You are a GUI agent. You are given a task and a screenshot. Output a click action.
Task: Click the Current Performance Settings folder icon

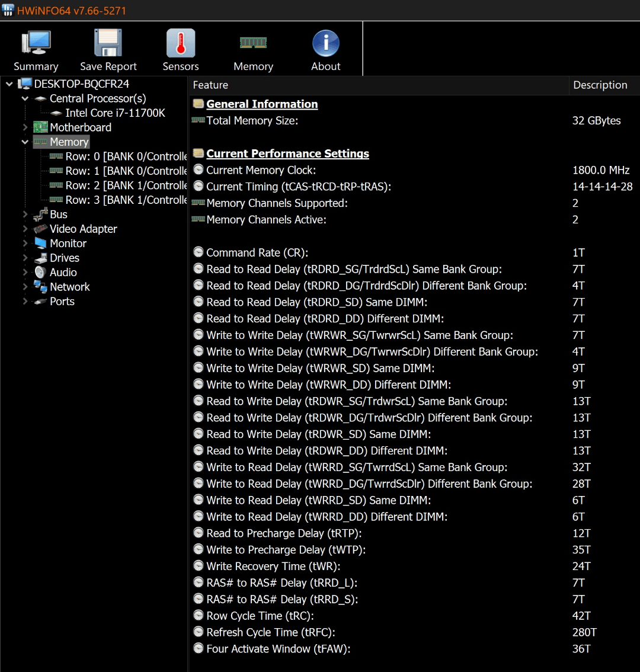point(198,153)
